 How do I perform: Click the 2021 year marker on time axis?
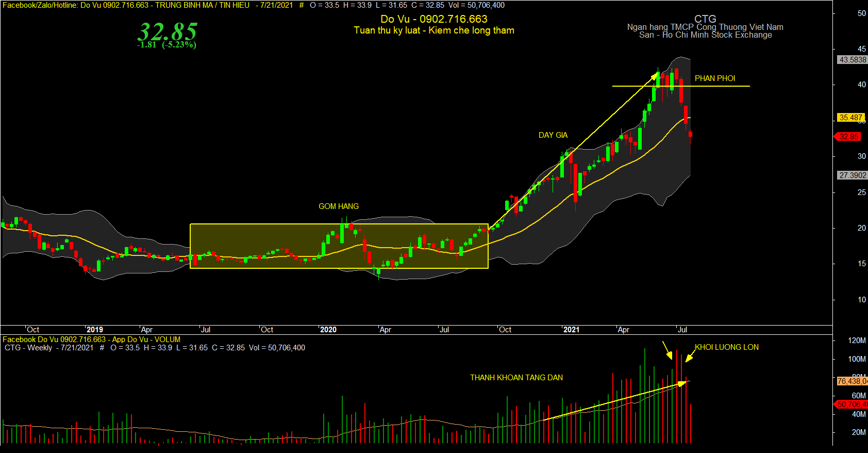coord(571,330)
